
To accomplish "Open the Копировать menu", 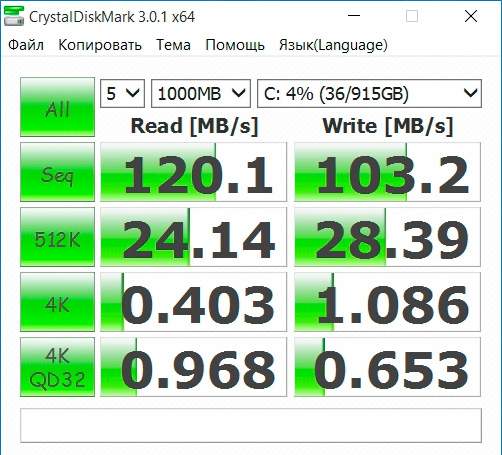I will pos(100,45).
